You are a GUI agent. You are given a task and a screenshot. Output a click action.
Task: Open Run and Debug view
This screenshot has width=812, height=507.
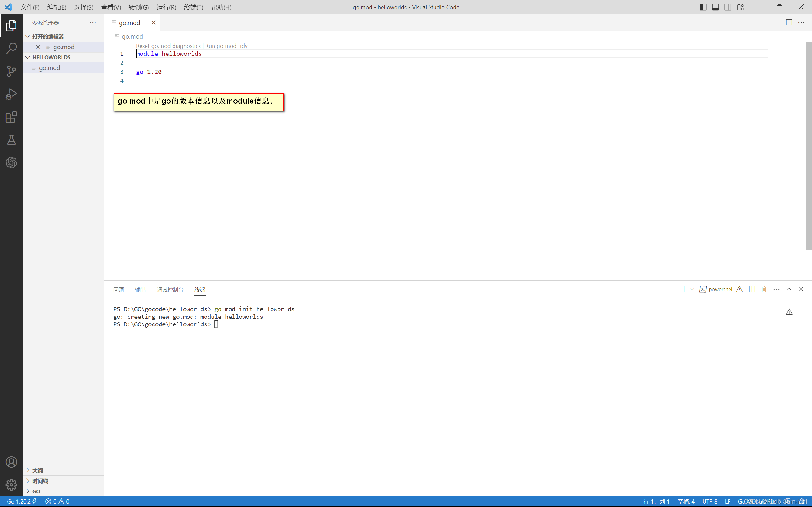tap(11, 94)
